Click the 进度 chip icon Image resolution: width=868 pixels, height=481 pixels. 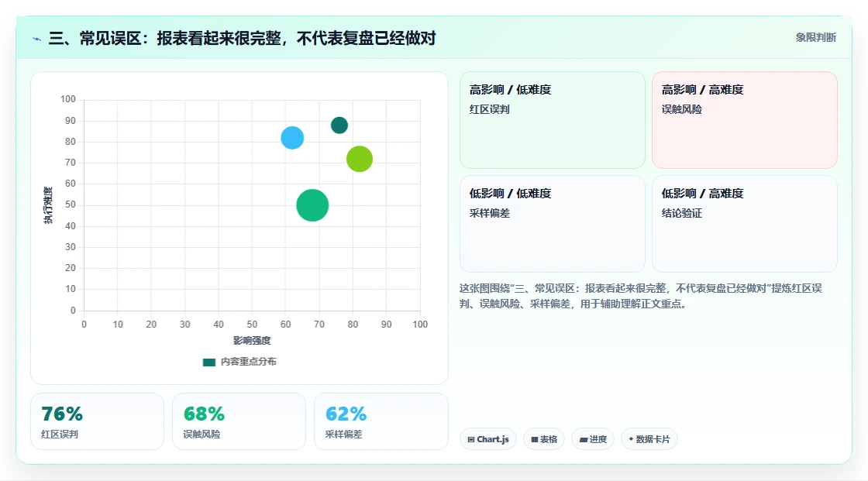tap(584, 439)
